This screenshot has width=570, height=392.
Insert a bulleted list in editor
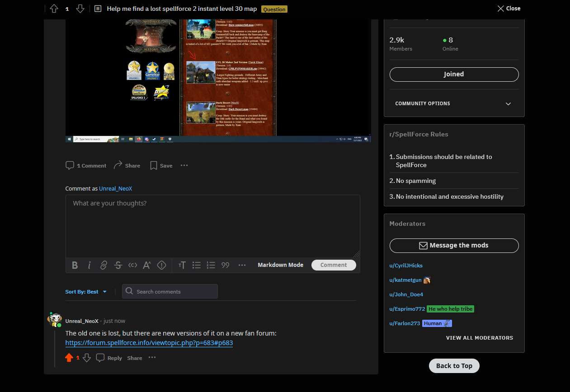click(x=196, y=265)
